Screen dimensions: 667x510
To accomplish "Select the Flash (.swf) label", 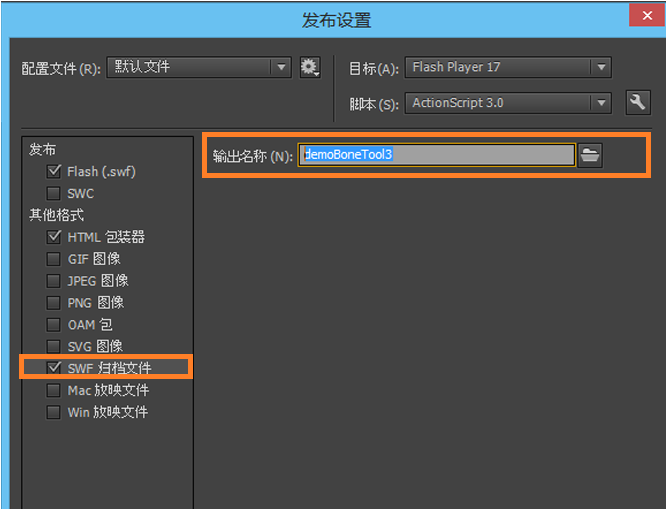I will [102, 172].
